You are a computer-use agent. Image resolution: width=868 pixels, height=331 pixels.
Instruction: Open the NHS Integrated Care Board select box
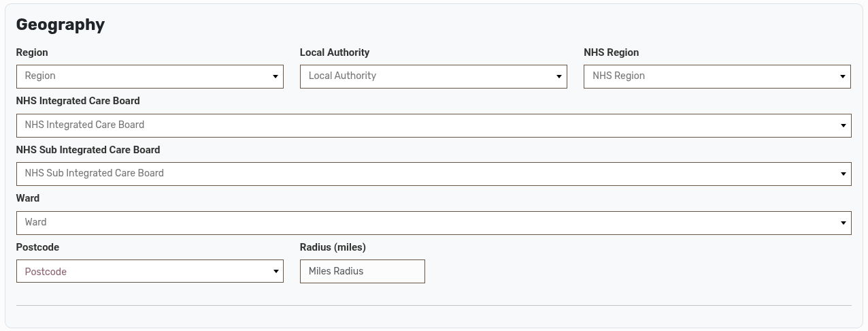(422, 125)
